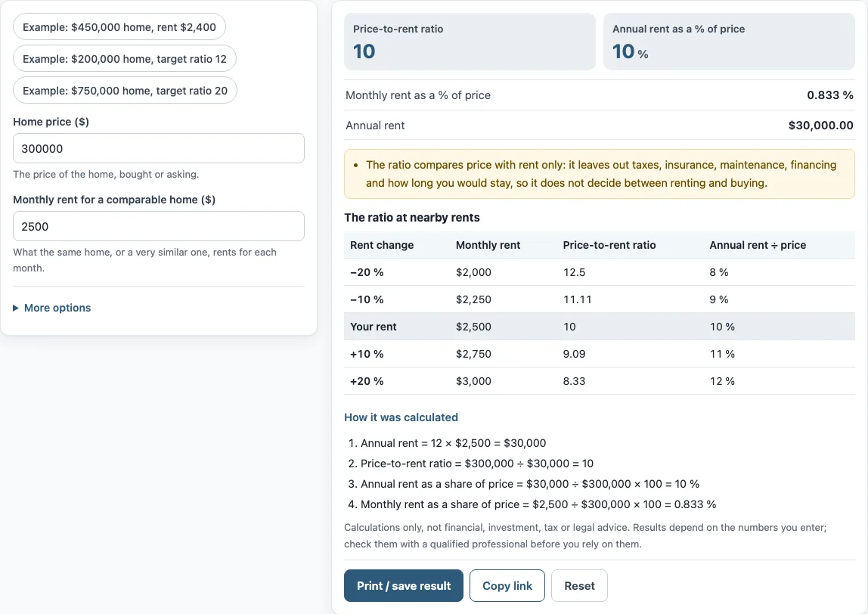
Task: Select the 'Your rent' row label
Action: tap(373, 327)
